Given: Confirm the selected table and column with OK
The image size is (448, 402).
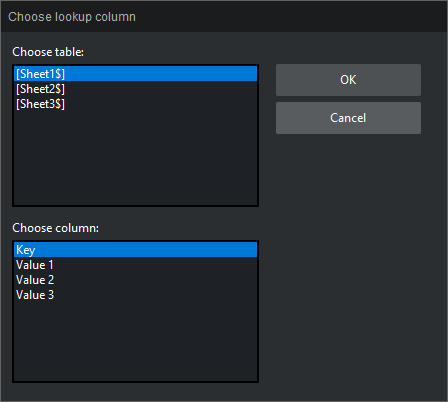Looking at the screenshot, I should [x=348, y=80].
